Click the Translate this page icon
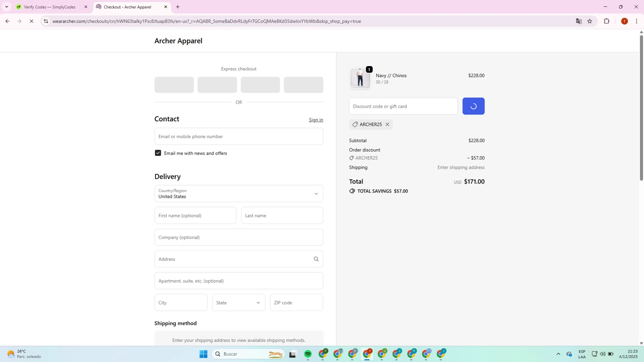This screenshot has height=362, width=644. point(579,21)
